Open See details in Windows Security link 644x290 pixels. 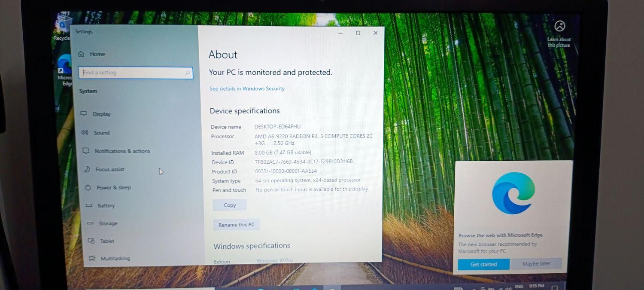click(x=247, y=89)
